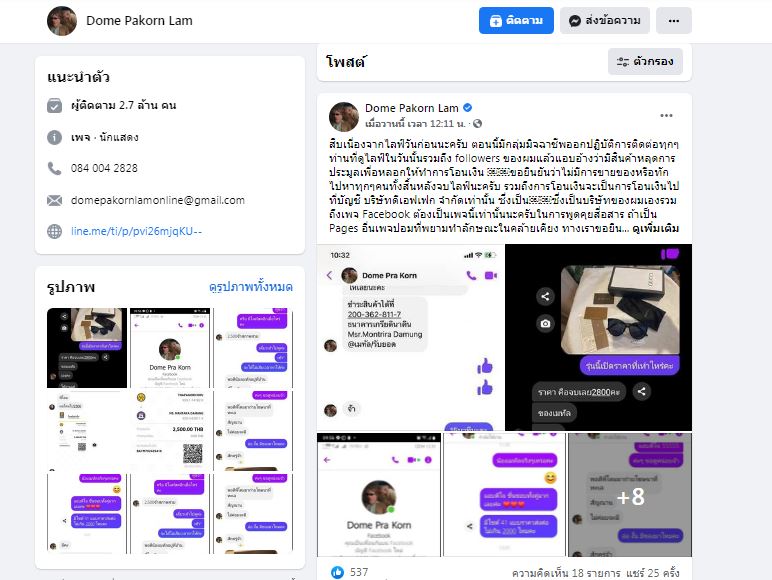
Task: Expand the post's three-dot options menu
Action: pos(666,115)
